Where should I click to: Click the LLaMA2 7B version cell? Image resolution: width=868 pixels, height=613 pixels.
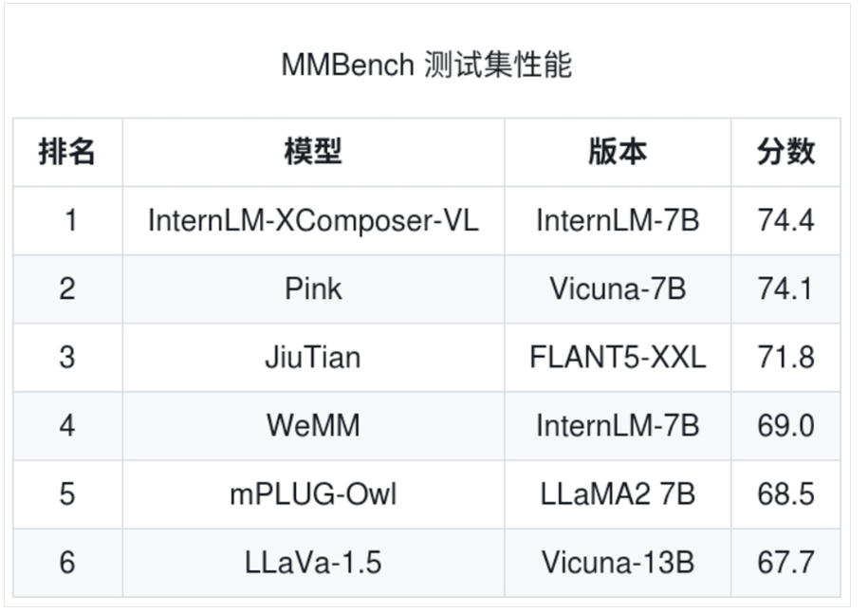[x=618, y=493]
